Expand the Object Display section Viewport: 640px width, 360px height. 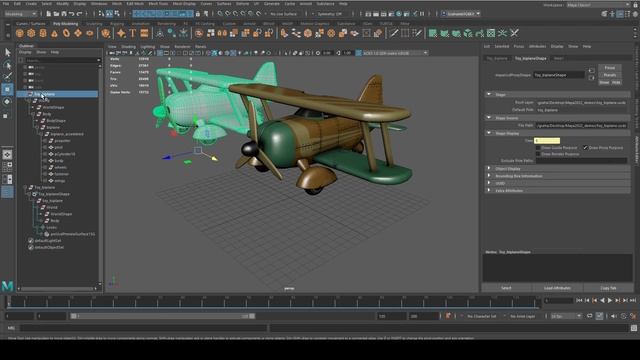pyautogui.click(x=489, y=169)
